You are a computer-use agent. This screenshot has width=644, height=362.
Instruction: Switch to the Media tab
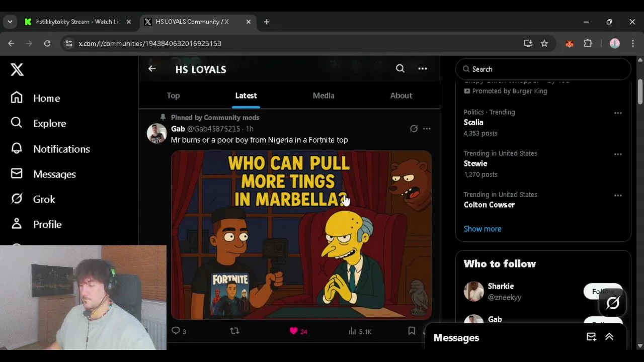pos(324,96)
